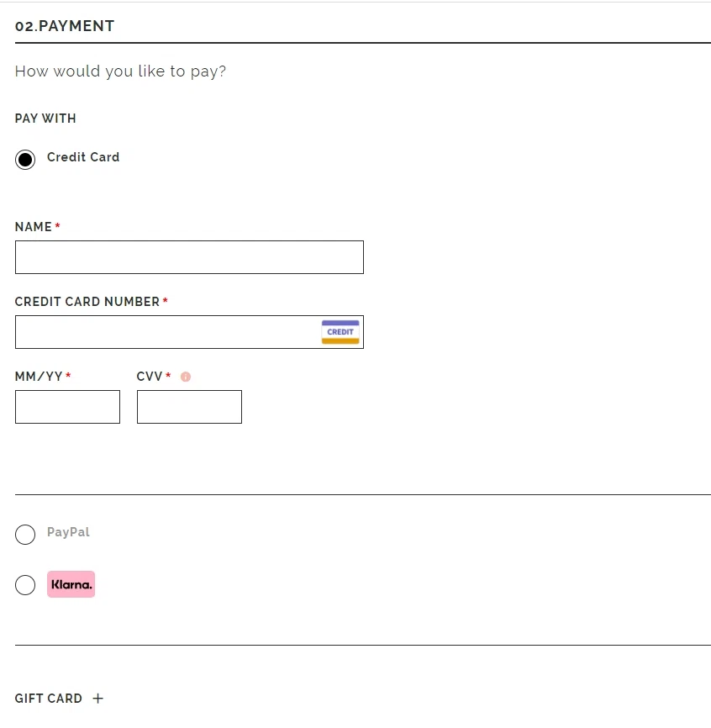
Task: Click the NAME field label
Action: tap(34, 227)
